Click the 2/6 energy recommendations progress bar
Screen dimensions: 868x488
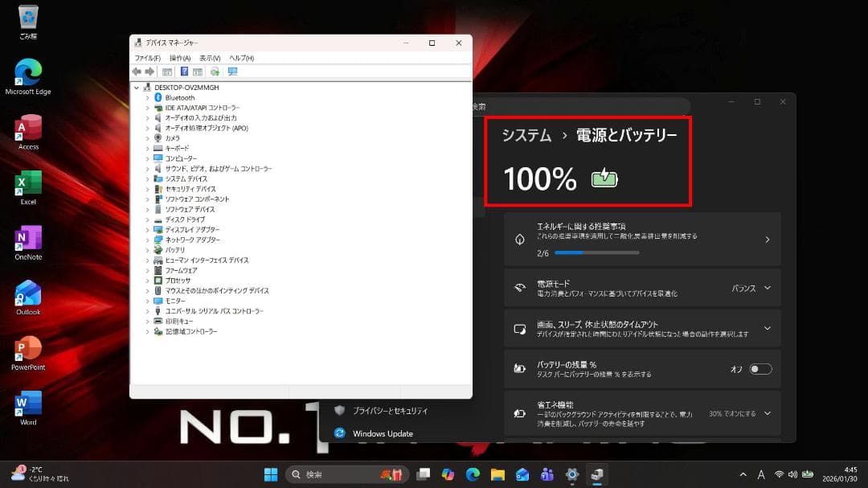click(599, 252)
